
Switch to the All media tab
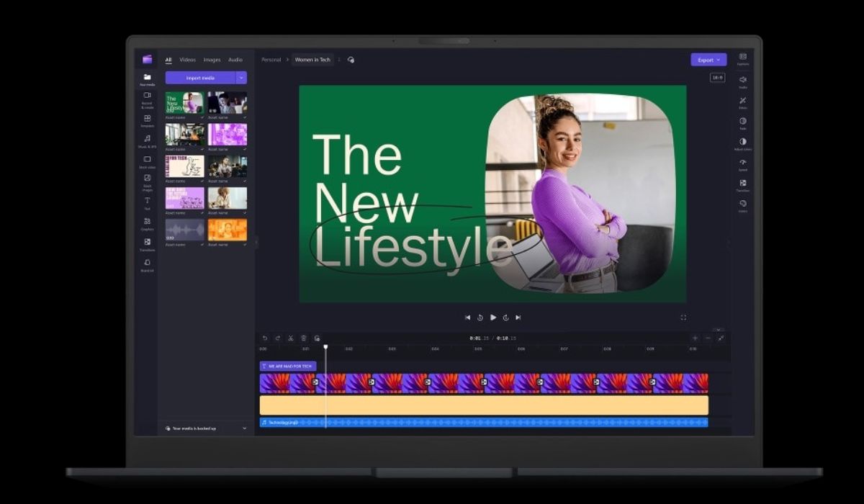click(x=168, y=60)
